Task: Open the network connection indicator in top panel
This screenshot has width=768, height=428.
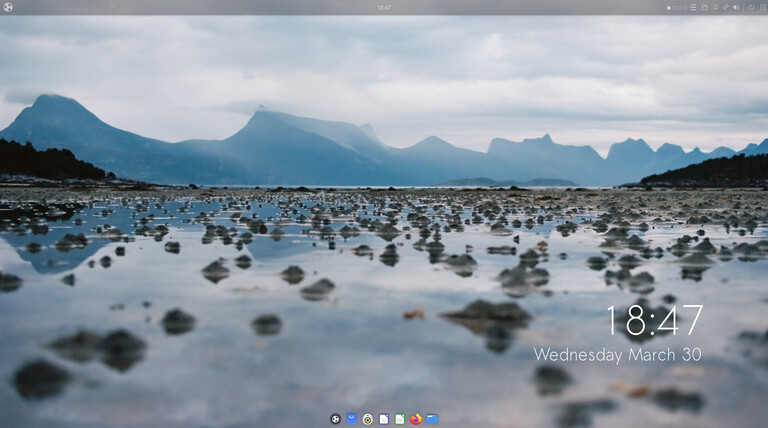Action: pyautogui.click(x=726, y=7)
